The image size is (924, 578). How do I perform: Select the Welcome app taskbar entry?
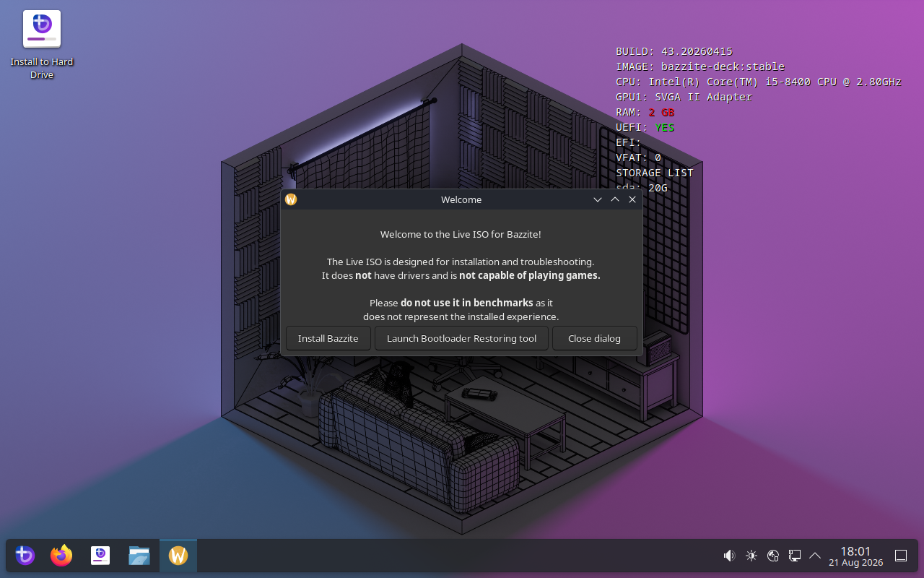[178, 556]
